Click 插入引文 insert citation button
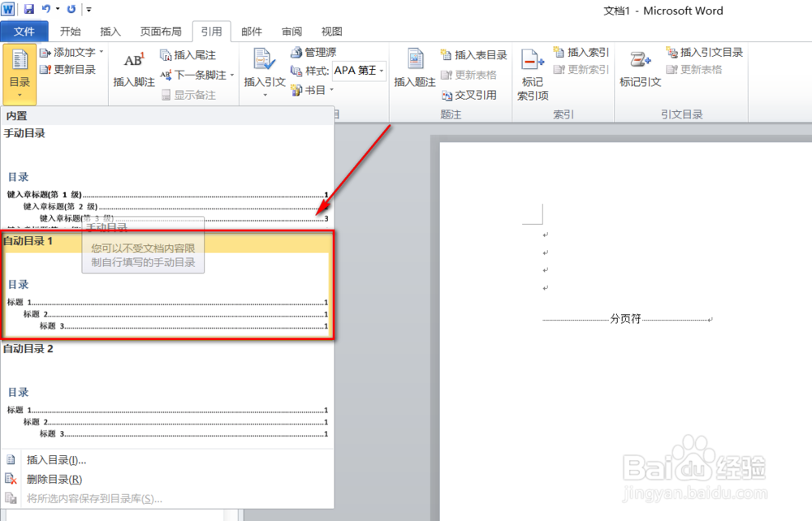Image resolution: width=812 pixels, height=521 pixels. 265,72
